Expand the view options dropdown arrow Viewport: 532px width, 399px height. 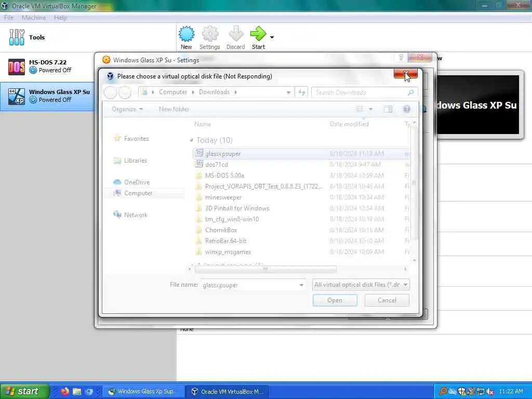click(x=370, y=109)
